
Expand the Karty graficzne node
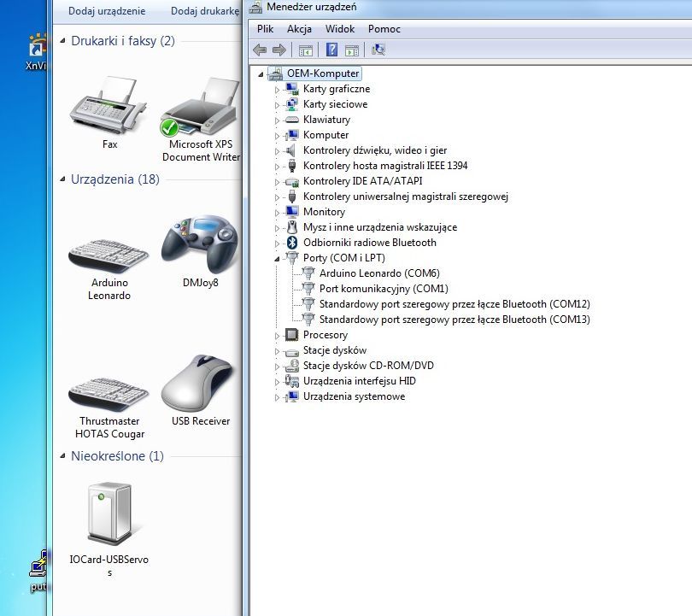click(x=277, y=89)
